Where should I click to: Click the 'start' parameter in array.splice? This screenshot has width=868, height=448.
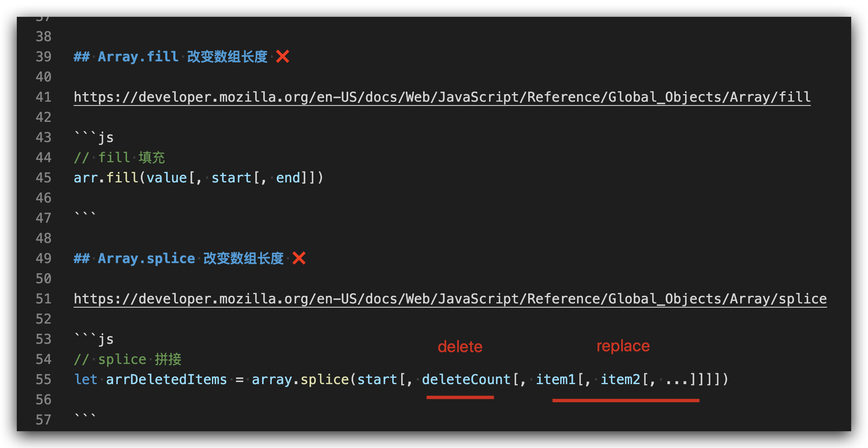(377, 379)
